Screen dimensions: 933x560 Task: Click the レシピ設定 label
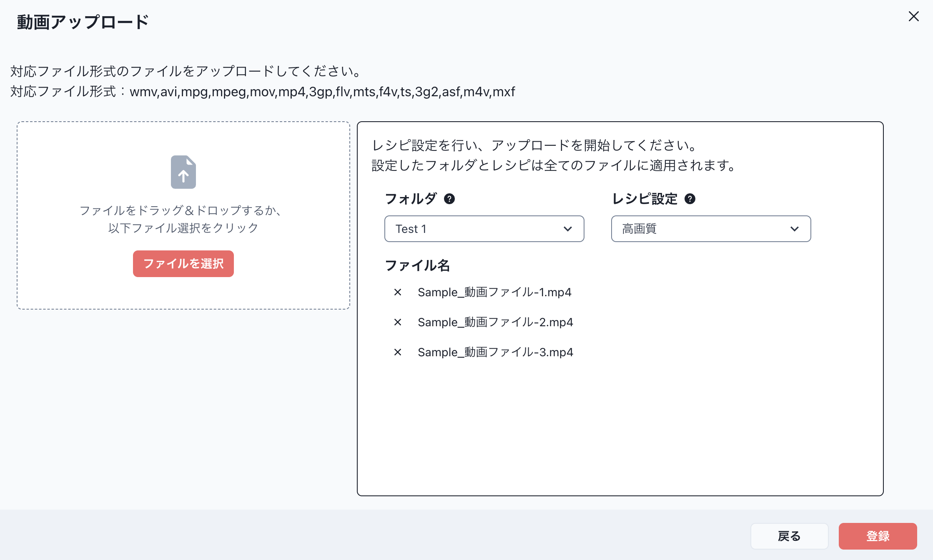point(645,199)
